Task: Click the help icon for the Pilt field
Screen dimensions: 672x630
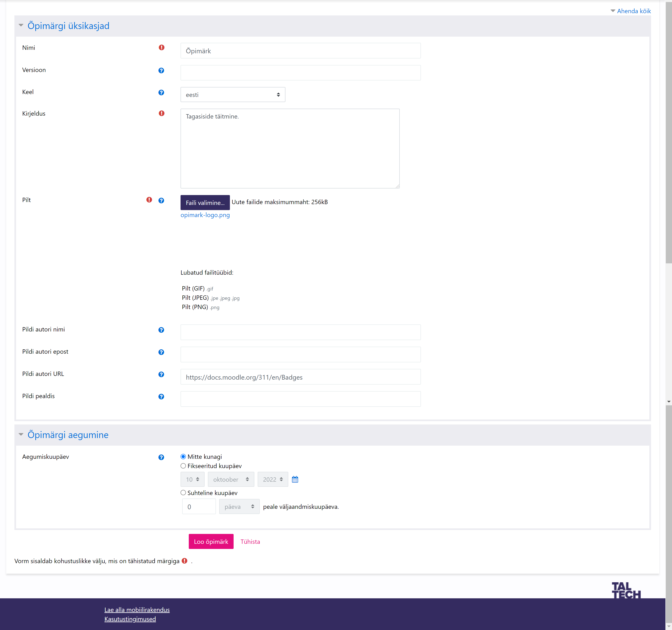Action: 161,201
